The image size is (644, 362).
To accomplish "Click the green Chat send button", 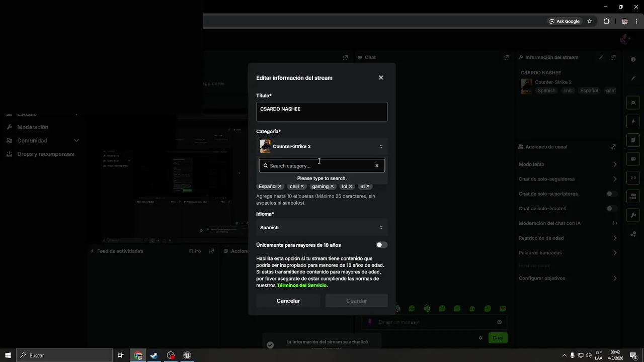I will pyautogui.click(x=498, y=338).
